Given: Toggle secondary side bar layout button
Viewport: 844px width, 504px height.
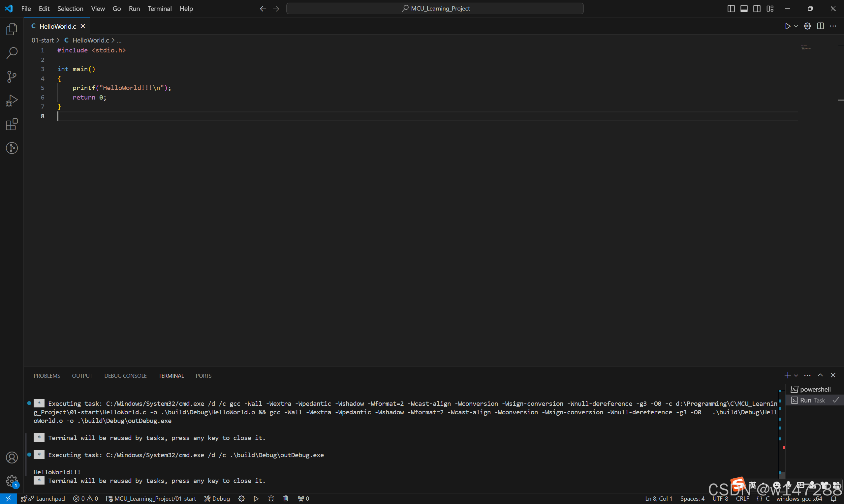Looking at the screenshot, I should pyautogui.click(x=757, y=9).
